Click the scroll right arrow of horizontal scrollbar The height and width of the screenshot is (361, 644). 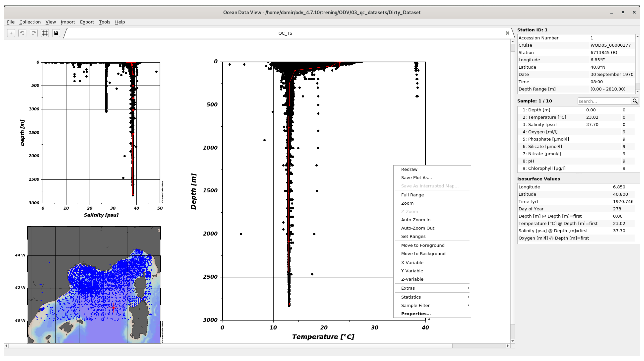(x=508, y=346)
